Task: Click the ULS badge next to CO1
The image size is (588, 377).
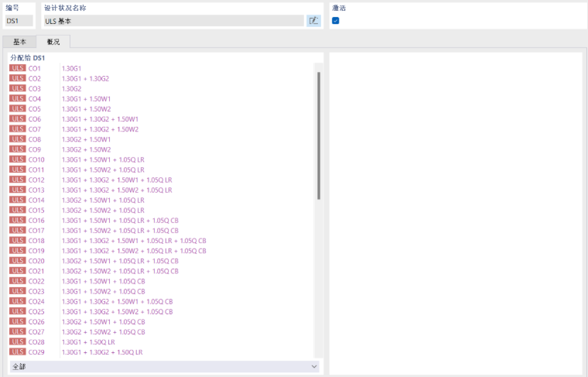Action: click(18, 68)
